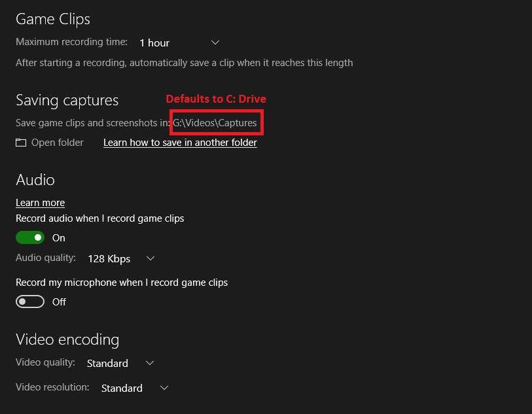Click the Off label of microphone toggle
Image resolution: width=532 pixels, height=414 pixels.
tap(59, 302)
